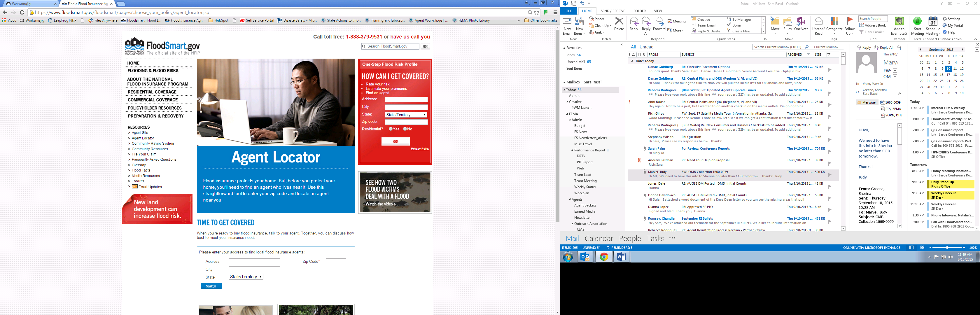
Task: Open the SEND / RECEIVE ribbon tab
Action: 612,11
